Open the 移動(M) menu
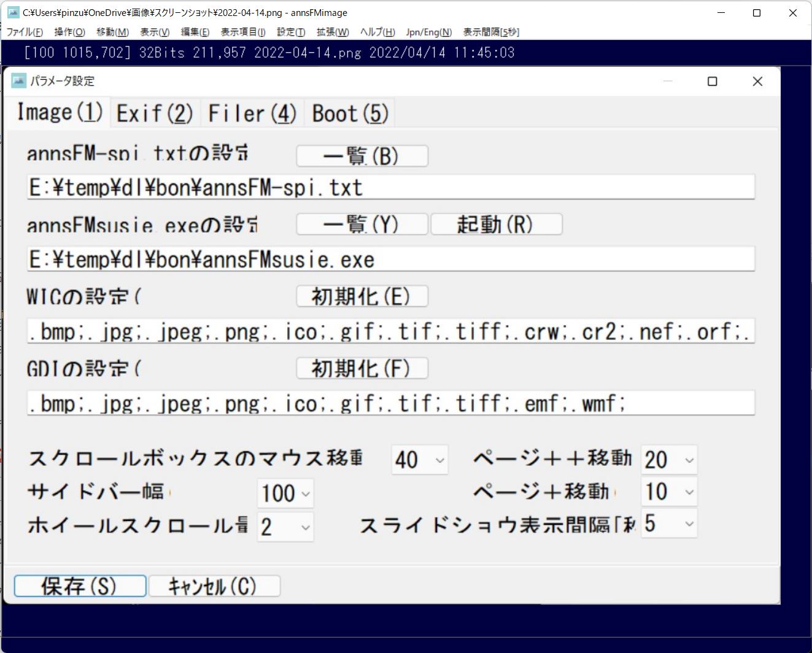 pos(112,32)
